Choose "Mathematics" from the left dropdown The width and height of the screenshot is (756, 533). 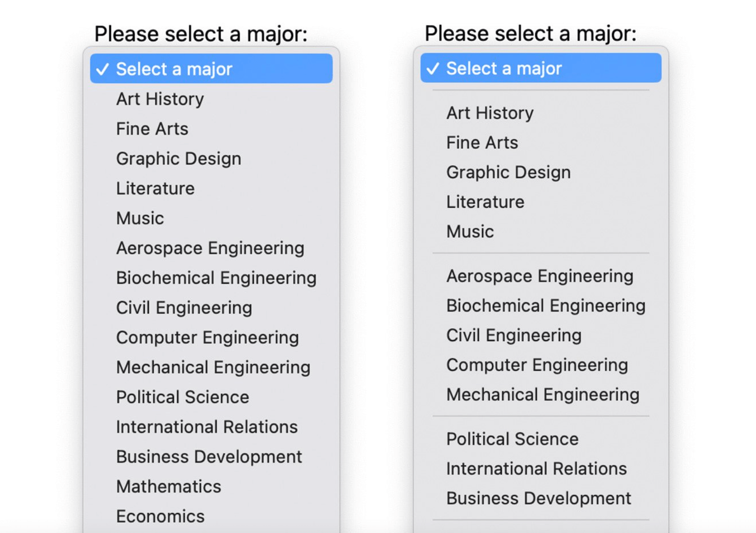click(x=168, y=486)
